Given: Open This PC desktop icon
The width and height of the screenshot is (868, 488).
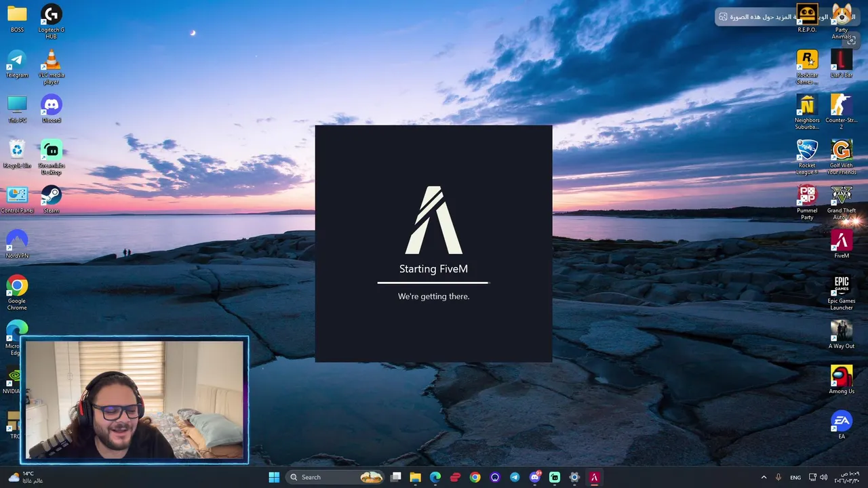Looking at the screenshot, I should (17, 108).
